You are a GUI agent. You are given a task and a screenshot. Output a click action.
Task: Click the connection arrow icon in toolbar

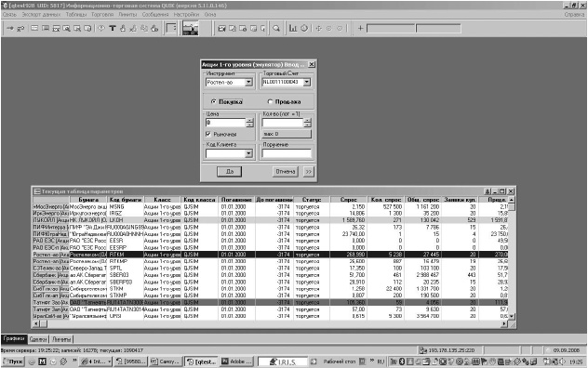tap(9, 29)
